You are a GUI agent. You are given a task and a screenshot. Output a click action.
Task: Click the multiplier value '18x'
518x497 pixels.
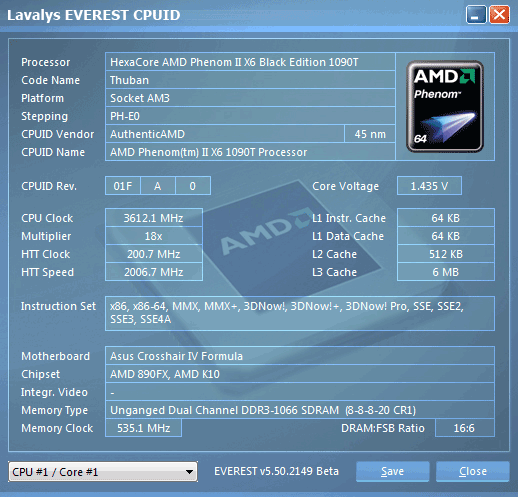[x=154, y=236]
